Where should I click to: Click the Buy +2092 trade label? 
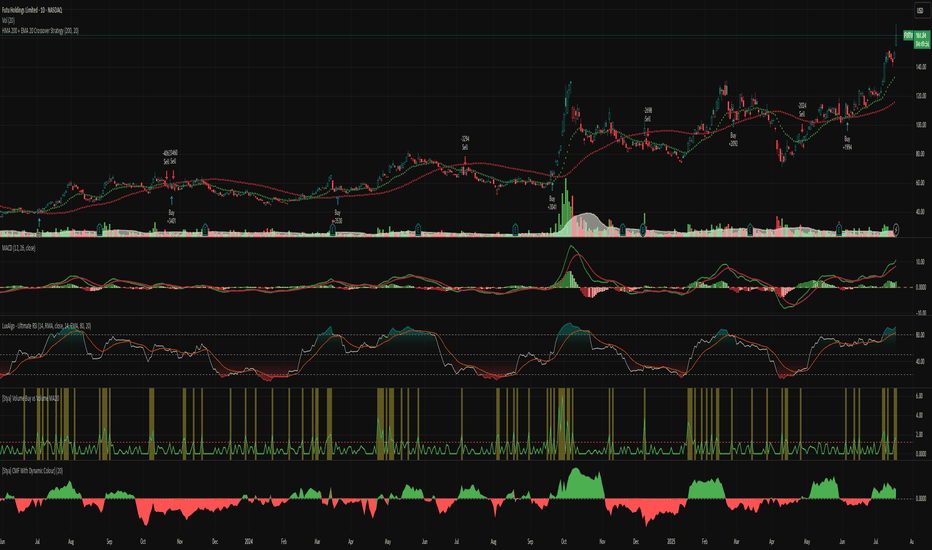tap(733, 140)
